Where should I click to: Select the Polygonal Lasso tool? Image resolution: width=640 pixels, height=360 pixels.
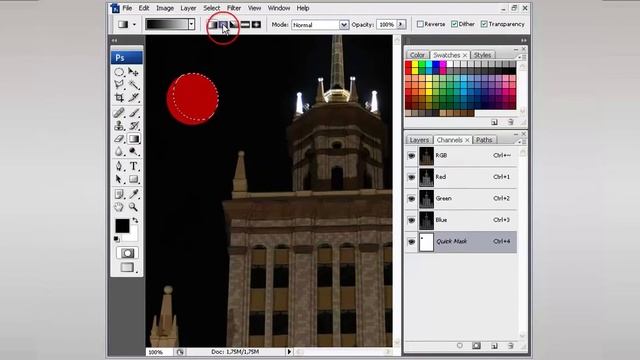(x=119, y=84)
